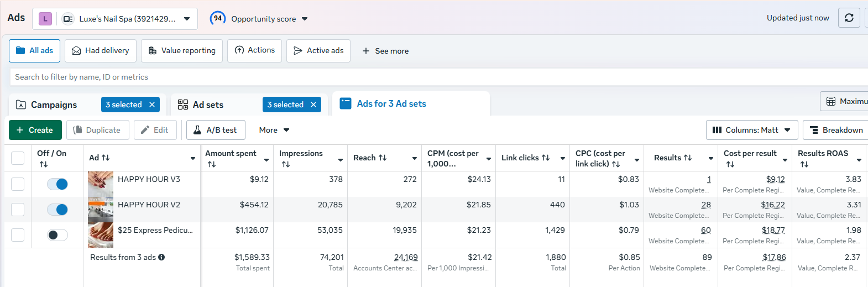The width and height of the screenshot is (868, 287).
Task: Expand the Columns: Matt dropdown
Action: pyautogui.click(x=752, y=130)
